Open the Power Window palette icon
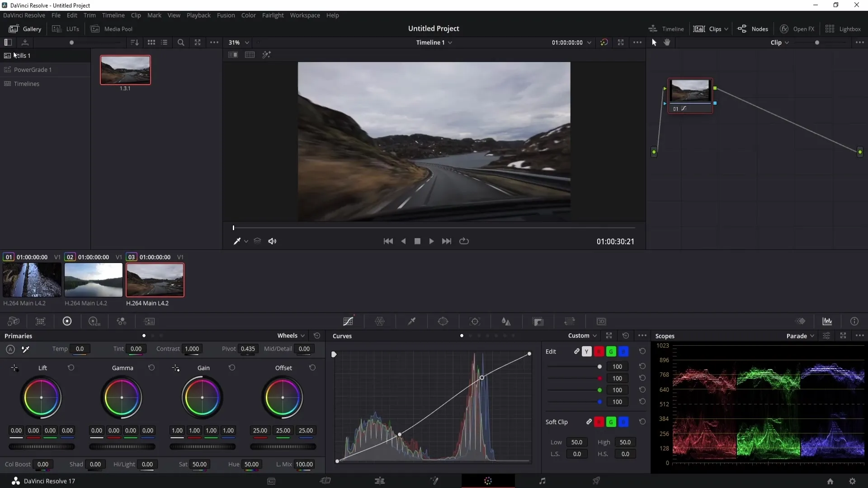 point(443,321)
